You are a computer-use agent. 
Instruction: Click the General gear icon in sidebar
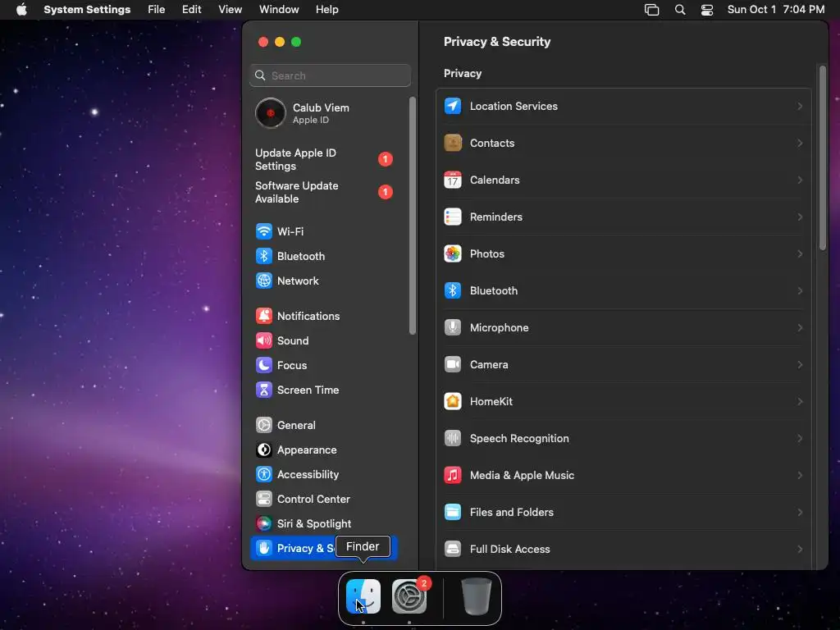point(263,426)
